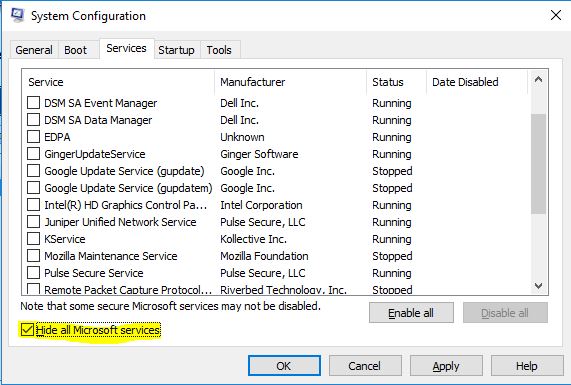Screen dimensions: 571x385
Task: Tick the KService checkbox
Action: pos(34,239)
